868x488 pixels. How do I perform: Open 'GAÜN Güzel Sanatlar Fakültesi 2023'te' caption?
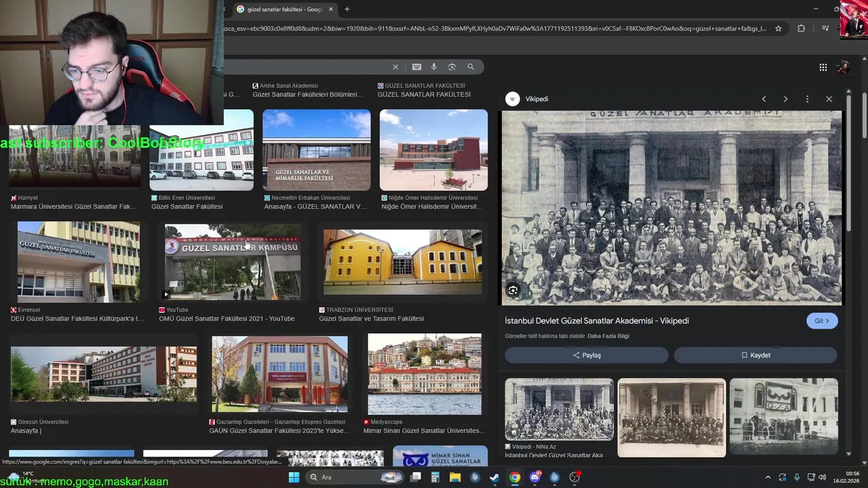point(279,430)
